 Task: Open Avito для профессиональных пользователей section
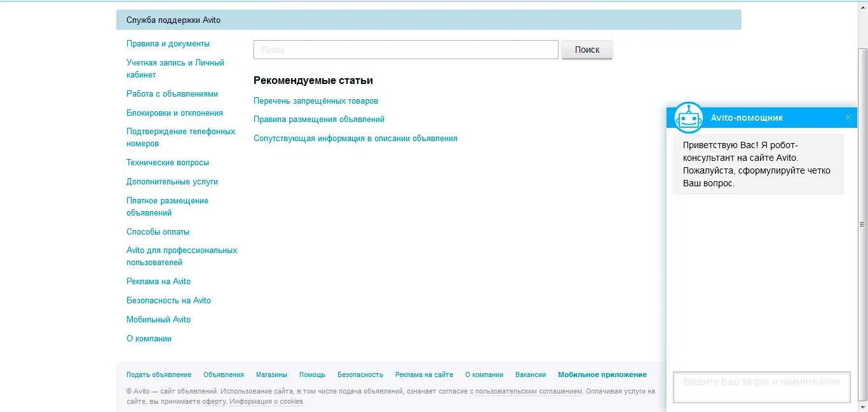tap(182, 256)
